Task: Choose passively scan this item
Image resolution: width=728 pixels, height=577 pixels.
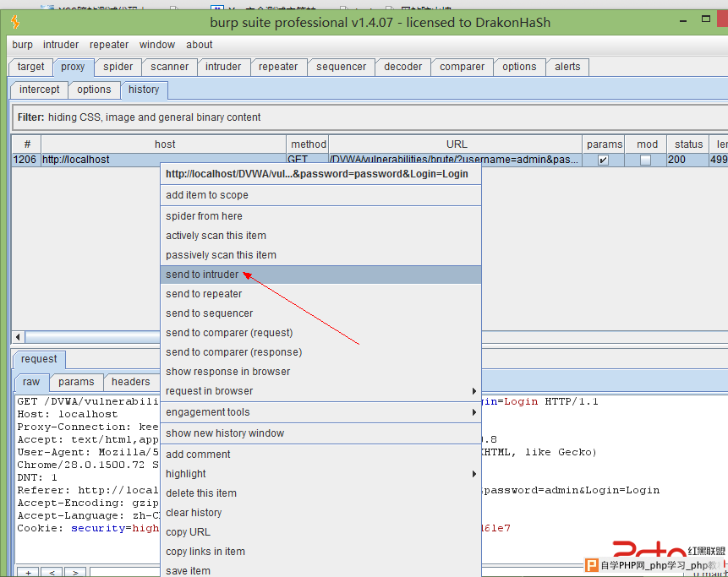Action: click(x=320, y=255)
